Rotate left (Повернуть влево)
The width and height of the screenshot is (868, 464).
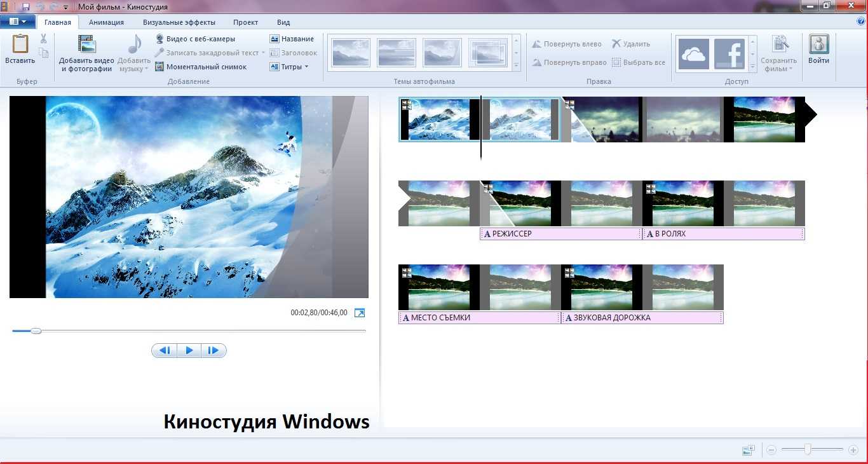(567, 44)
